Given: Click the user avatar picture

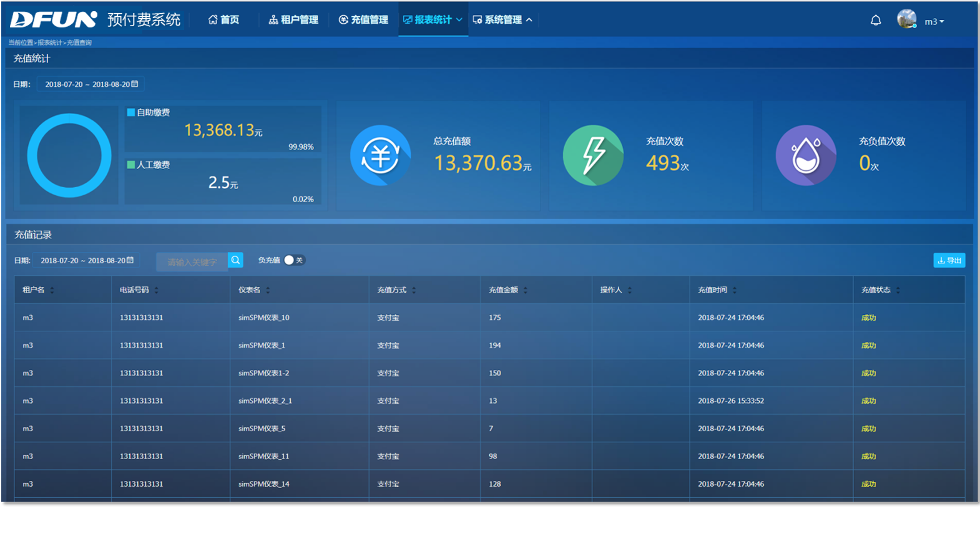Looking at the screenshot, I should click(x=906, y=19).
